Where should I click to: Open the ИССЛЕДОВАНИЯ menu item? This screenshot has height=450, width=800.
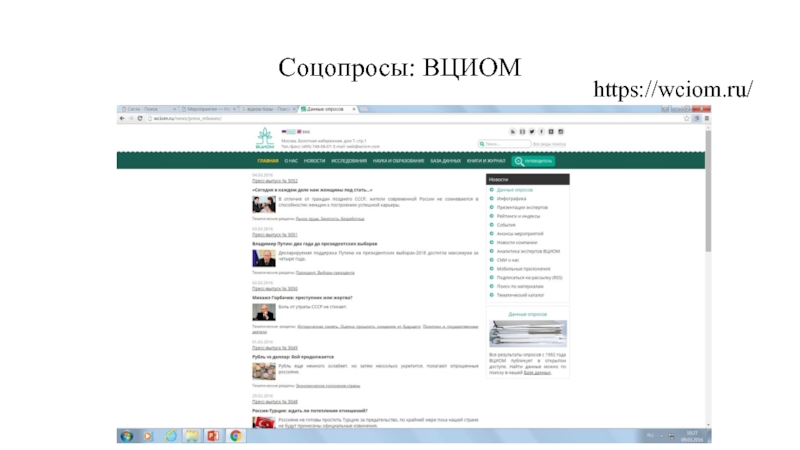click(x=349, y=161)
